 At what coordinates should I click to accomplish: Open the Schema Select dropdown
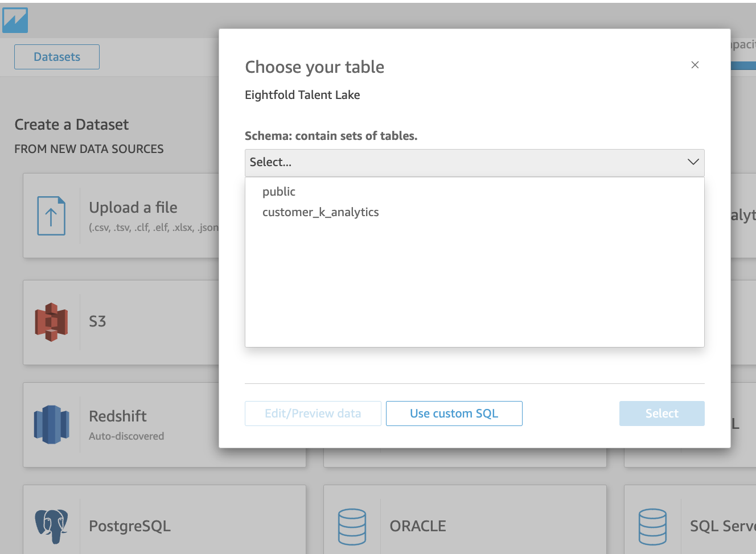click(475, 163)
